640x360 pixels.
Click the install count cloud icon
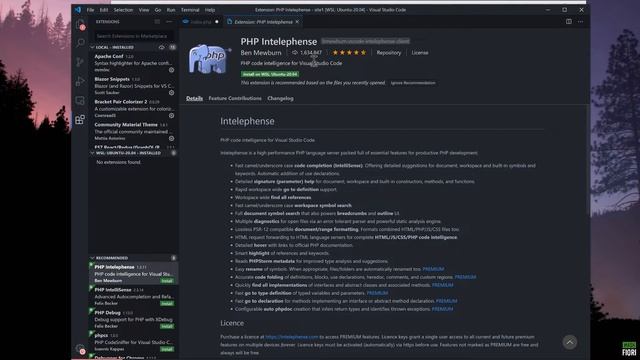click(295, 53)
